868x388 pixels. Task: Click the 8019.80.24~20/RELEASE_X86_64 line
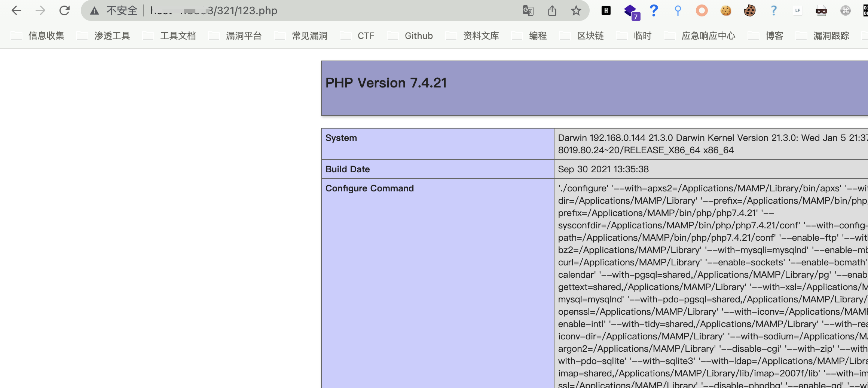tap(646, 150)
